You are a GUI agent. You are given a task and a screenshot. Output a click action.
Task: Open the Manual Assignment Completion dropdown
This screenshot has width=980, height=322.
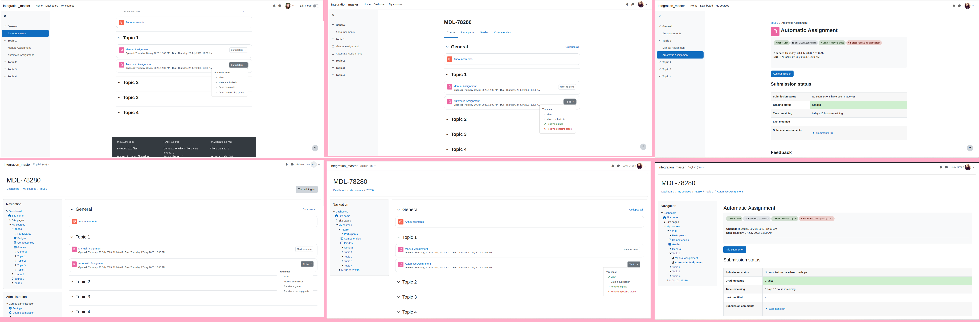point(239,50)
